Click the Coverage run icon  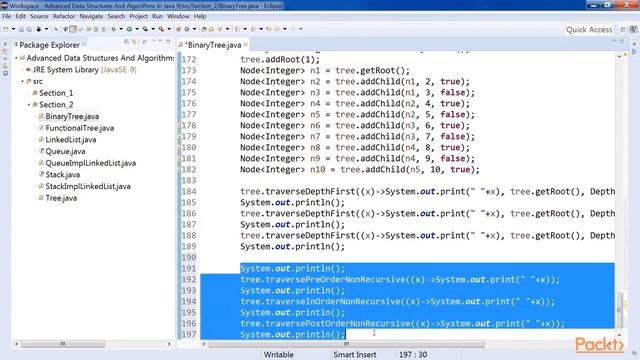tap(145, 29)
